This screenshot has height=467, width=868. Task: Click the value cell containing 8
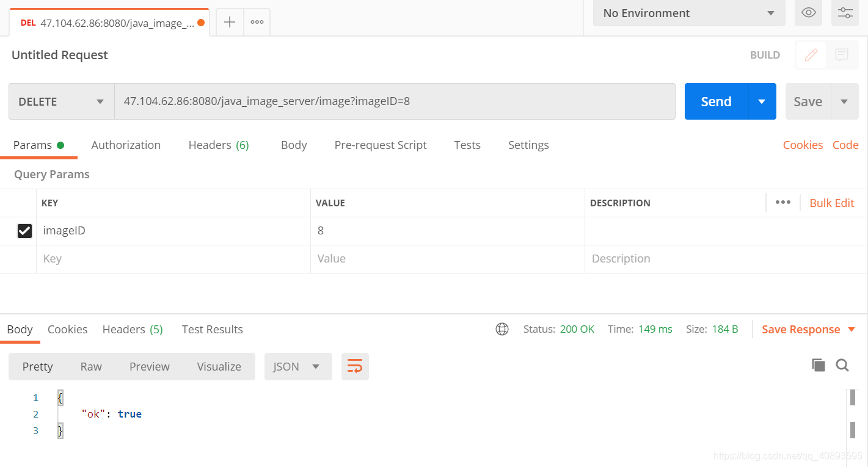pyautogui.click(x=448, y=231)
